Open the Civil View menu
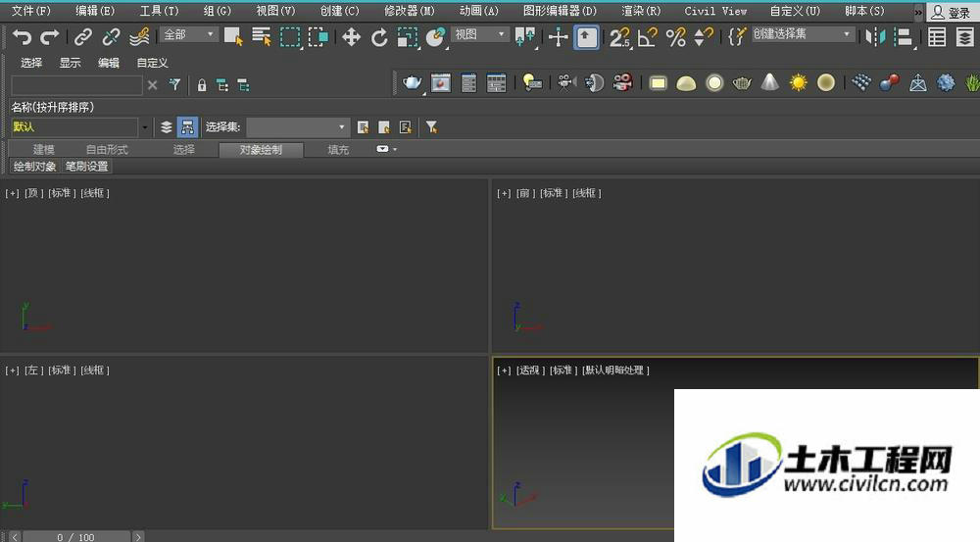The width and height of the screenshot is (980, 542). point(715,11)
